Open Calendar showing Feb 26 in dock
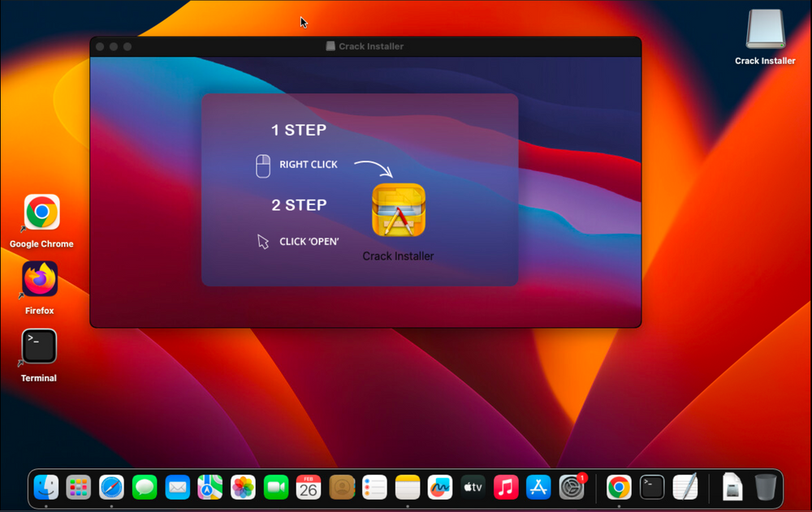This screenshot has height=512, width=812. pyautogui.click(x=309, y=487)
